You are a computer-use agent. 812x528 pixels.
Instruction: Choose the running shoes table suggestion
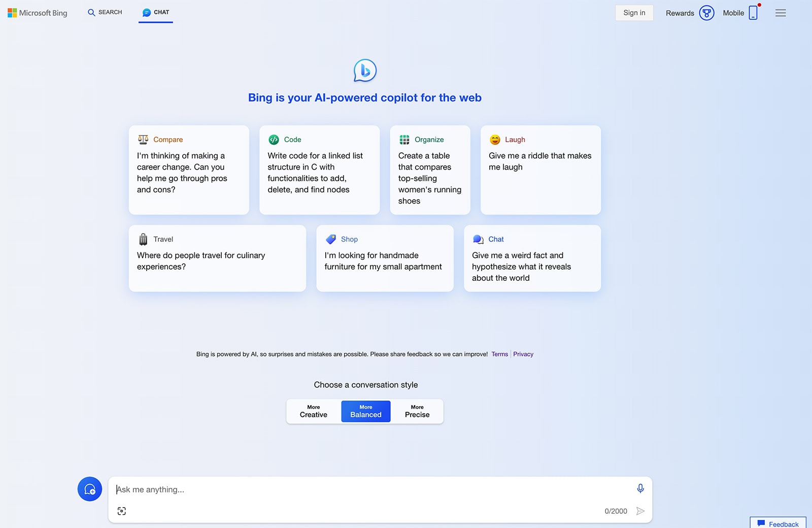(430, 170)
